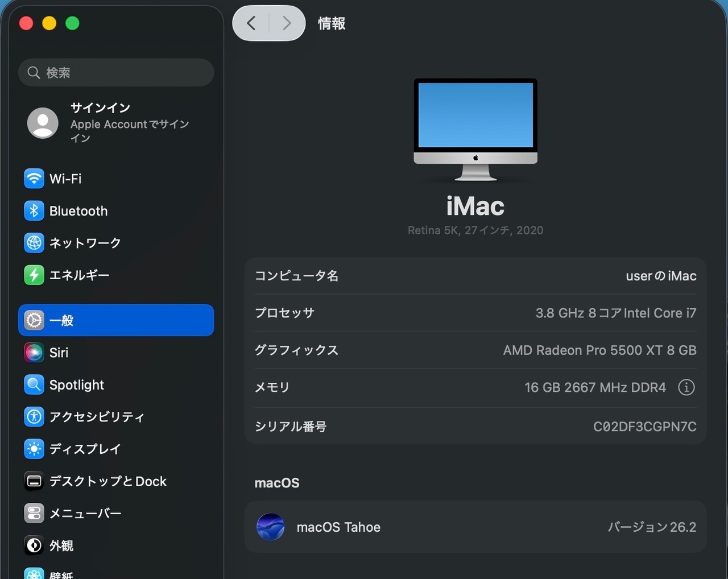
Task: Click the serial number C02DF3CGPN7C
Action: 645,427
